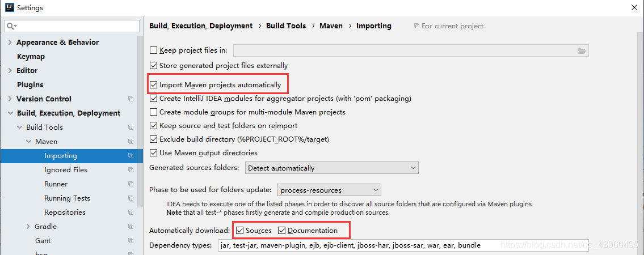Toggle Documentation automatic download checkbox
644x255 pixels.
pyautogui.click(x=282, y=231)
